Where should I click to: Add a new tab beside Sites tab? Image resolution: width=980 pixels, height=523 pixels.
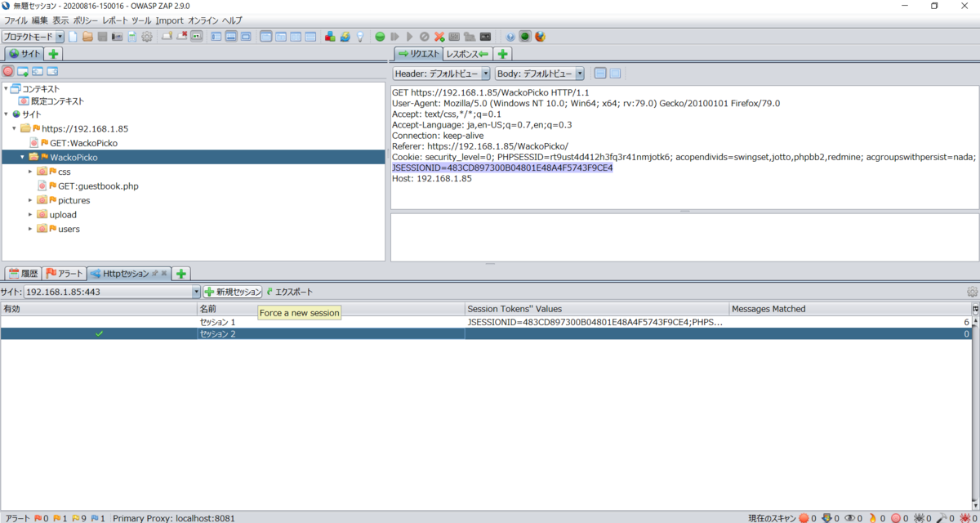(54, 54)
